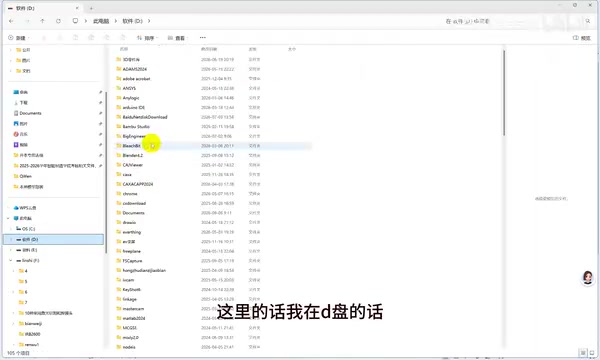Viewport: 600px width, 360px height.
Task: Sort by the 类型 type column header
Action: tap(253, 49)
